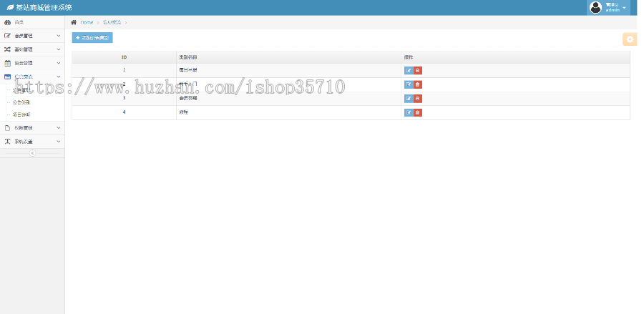644x314 pixels.
Task: Open the admin user dropdown arrow
Action: click(x=624, y=8)
